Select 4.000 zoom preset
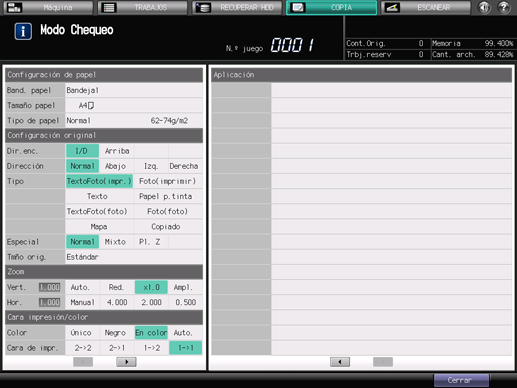The height and width of the screenshot is (388, 517). pyautogui.click(x=117, y=302)
